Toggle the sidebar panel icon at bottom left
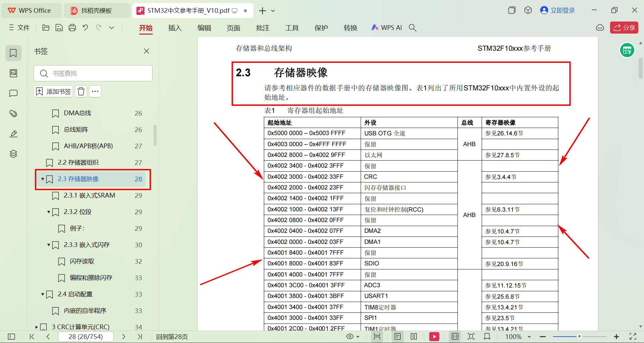Viewport: 644px width, 343px height. click(11, 337)
